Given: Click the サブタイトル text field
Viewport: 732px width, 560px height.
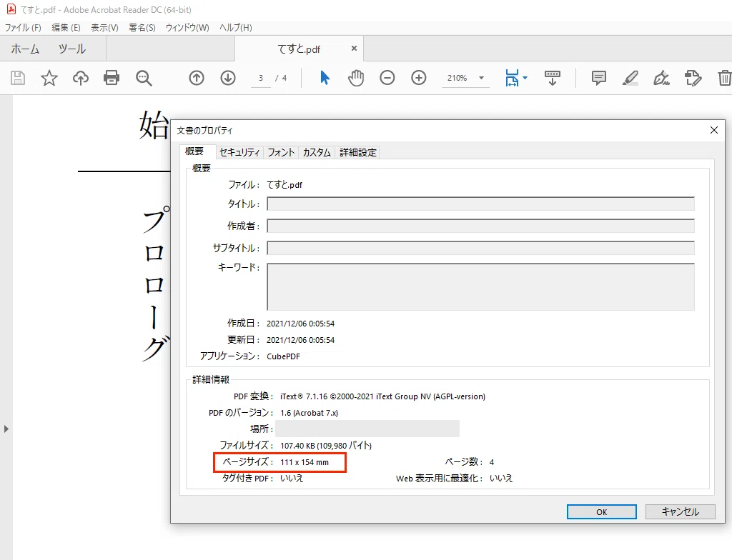Looking at the screenshot, I should 480,248.
